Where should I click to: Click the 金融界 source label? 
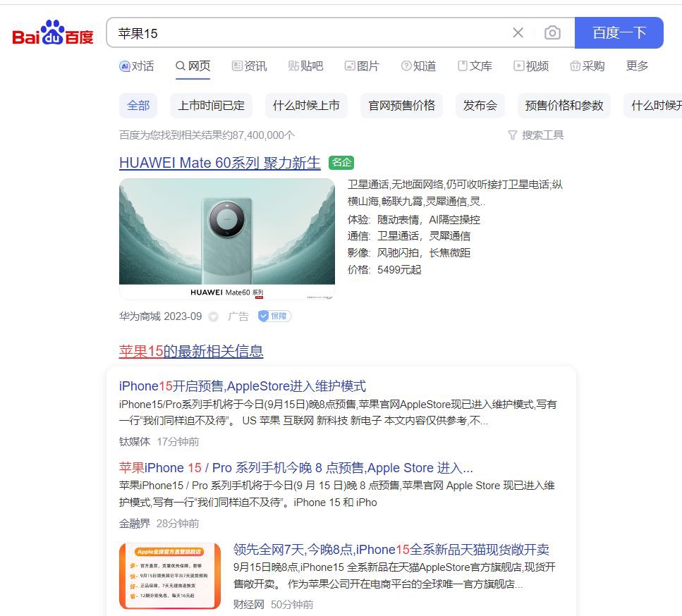point(135,524)
